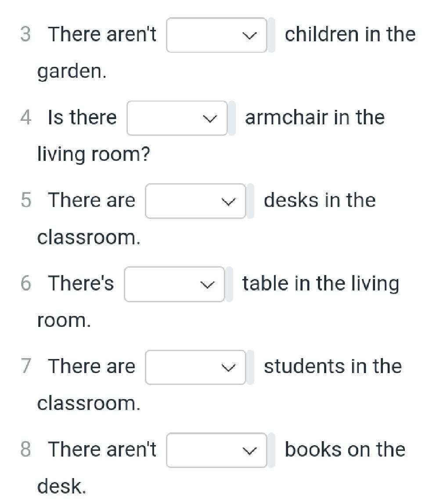The width and height of the screenshot is (440, 504).
Task: Click the gray bar beside question 7's dropdown
Action: tap(250, 367)
